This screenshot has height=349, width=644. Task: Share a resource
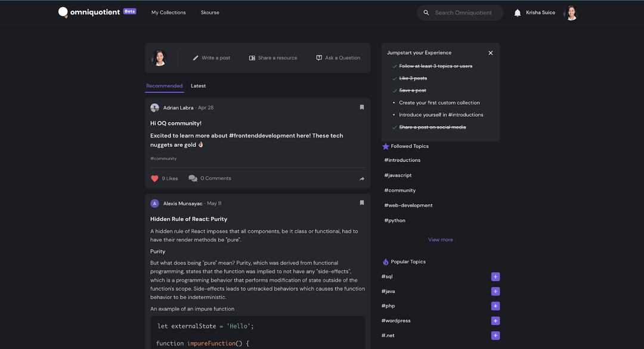pyautogui.click(x=273, y=58)
